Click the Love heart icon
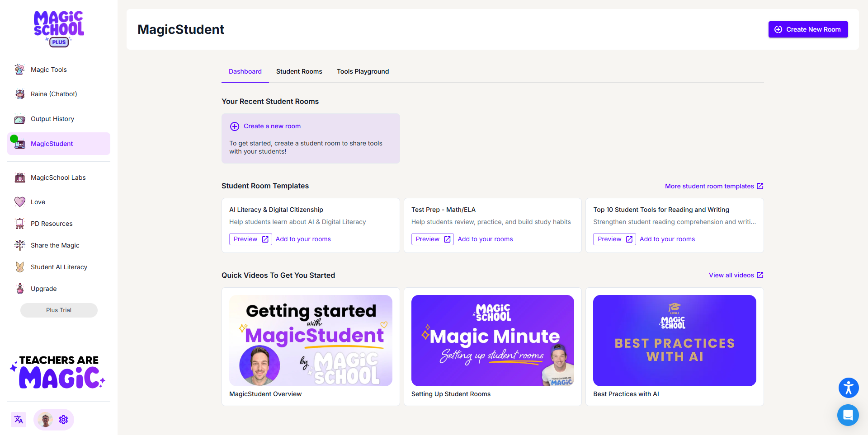 [19, 202]
